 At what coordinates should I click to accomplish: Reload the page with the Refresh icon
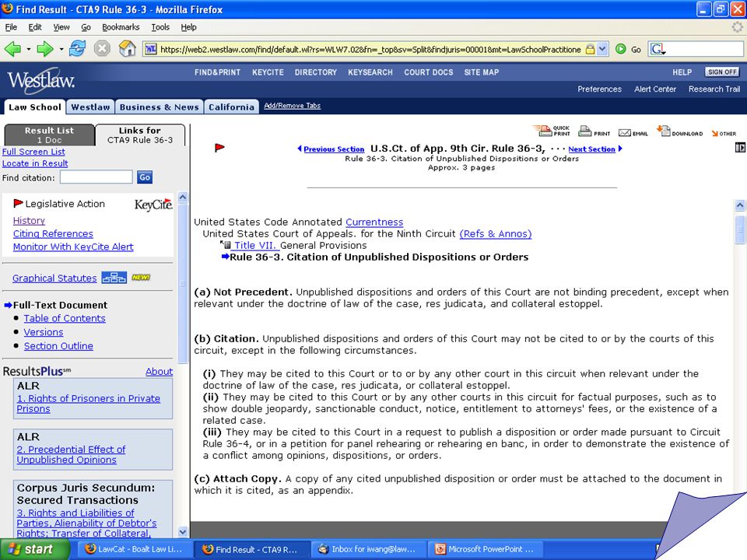point(77,48)
